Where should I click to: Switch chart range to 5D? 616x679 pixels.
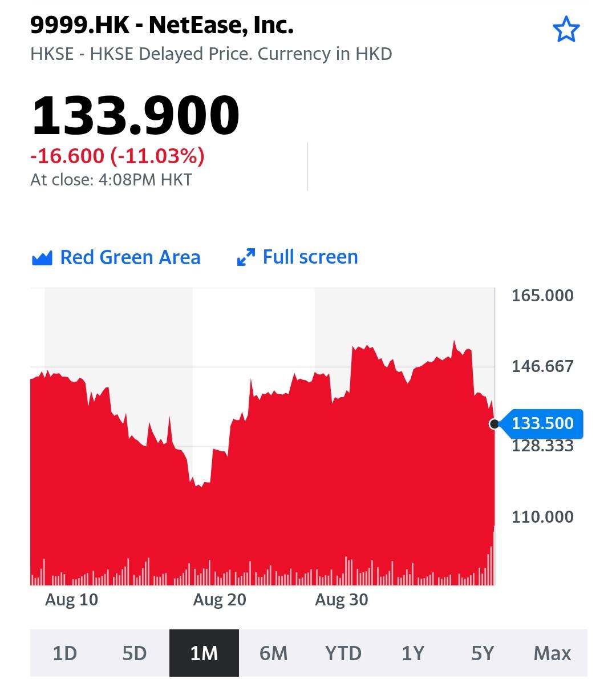(x=135, y=653)
